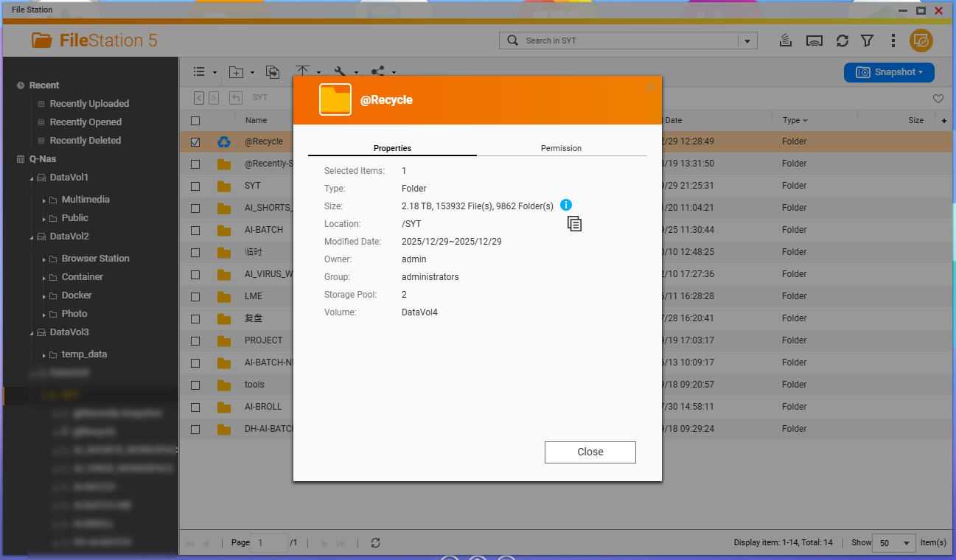This screenshot has height=560, width=956.
Task: Open the items-per-page dropdown showing 50
Action: point(893,543)
